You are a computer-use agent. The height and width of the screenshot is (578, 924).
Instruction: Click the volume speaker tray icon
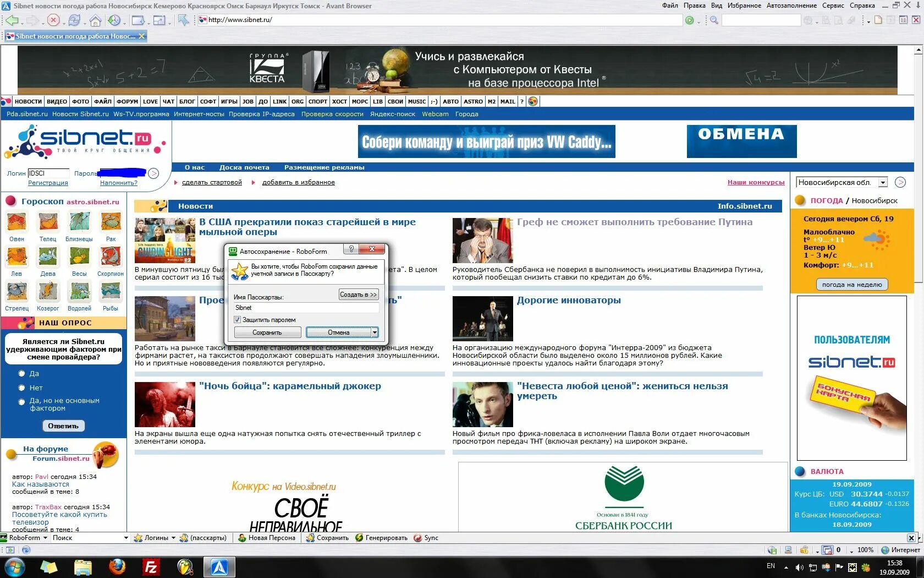[799, 567]
